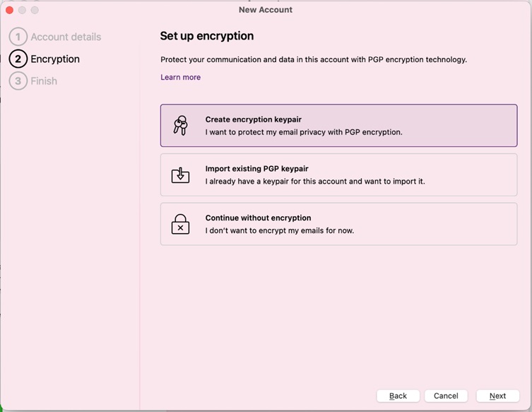Image resolution: width=532 pixels, height=412 pixels.
Task: Click the import-box icon with down arrow
Action: click(x=180, y=175)
